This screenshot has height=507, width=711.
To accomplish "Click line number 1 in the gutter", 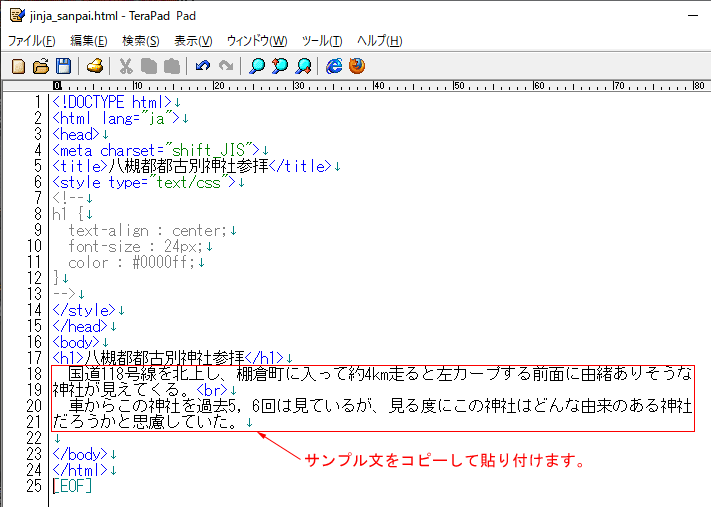I will pyautogui.click(x=38, y=102).
